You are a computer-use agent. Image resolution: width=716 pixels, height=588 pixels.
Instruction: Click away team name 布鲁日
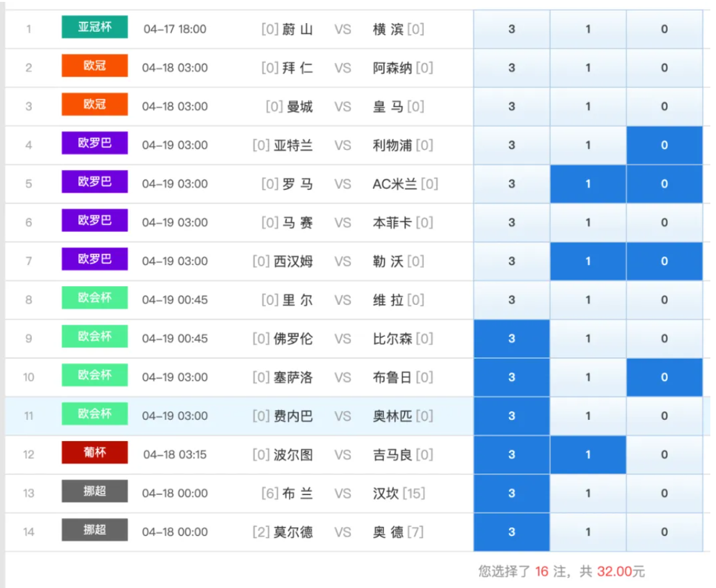coord(392,377)
